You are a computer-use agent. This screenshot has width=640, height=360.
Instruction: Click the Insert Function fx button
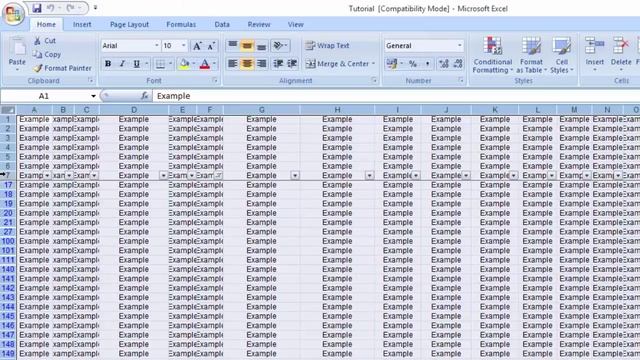[x=144, y=96]
